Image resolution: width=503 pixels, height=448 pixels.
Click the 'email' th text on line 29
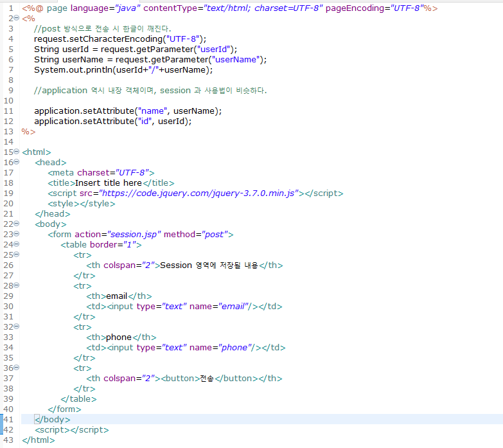pyautogui.click(x=117, y=296)
